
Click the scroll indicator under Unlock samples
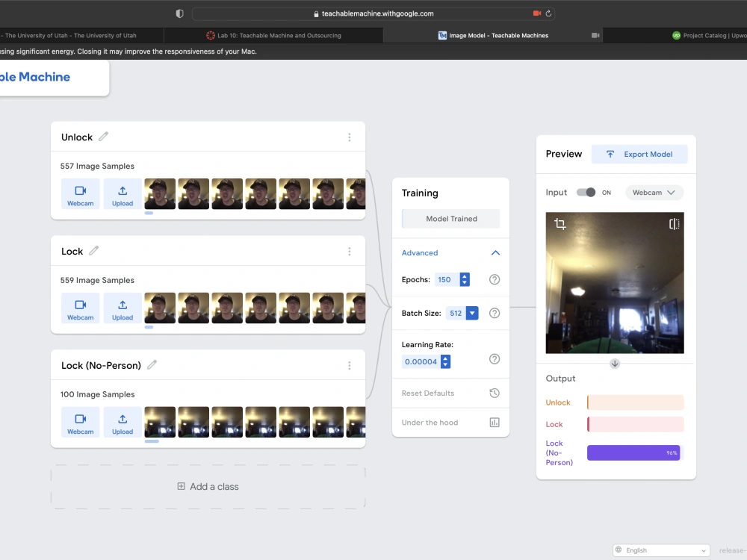(x=149, y=214)
